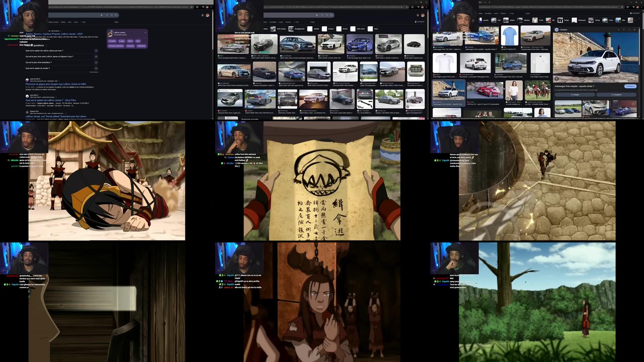
Task: Open Plus dropdown in LeBron results tabs
Action: point(84,22)
